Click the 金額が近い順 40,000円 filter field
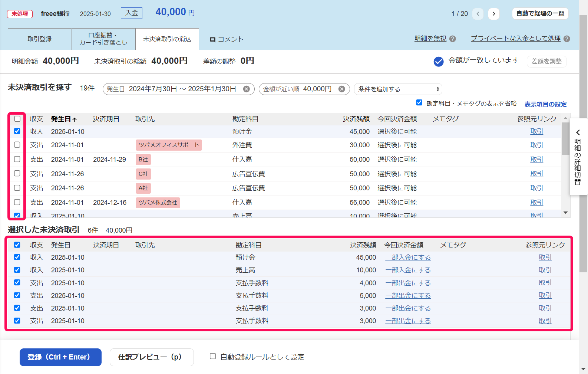Image resolution: width=588 pixels, height=374 pixels. [x=304, y=89]
